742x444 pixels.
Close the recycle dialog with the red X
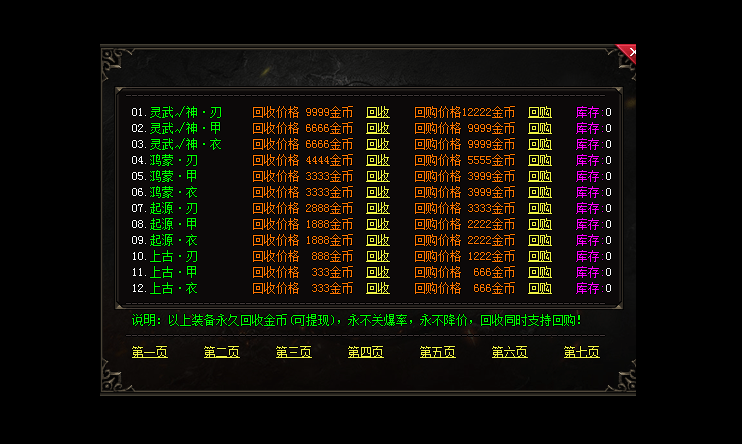(x=631, y=52)
